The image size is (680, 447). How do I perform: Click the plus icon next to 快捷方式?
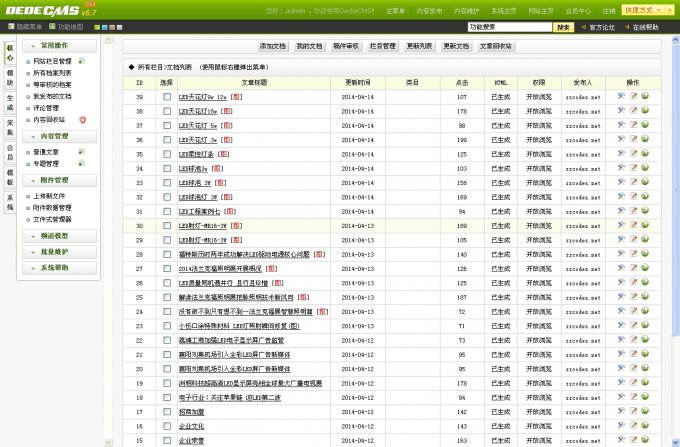669,10
